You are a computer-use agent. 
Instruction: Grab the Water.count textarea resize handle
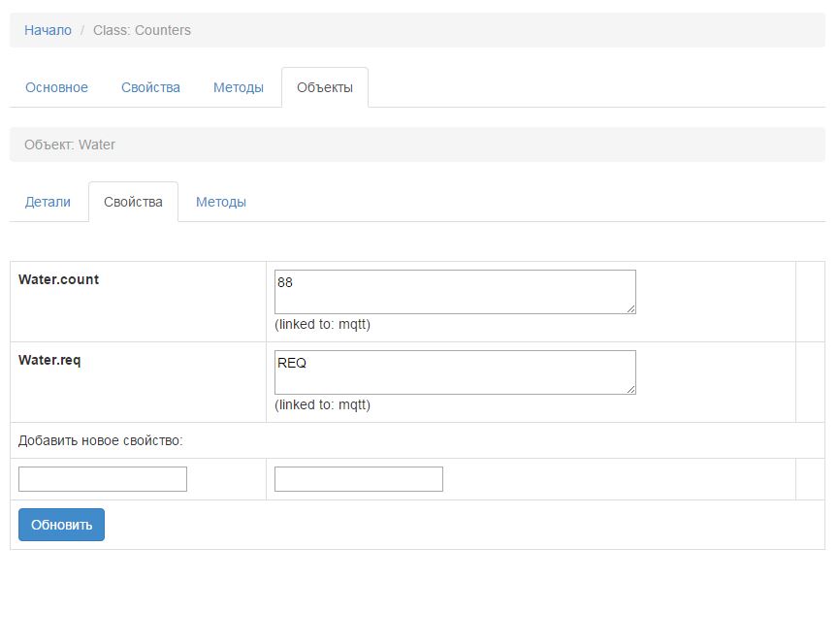[x=631, y=309]
